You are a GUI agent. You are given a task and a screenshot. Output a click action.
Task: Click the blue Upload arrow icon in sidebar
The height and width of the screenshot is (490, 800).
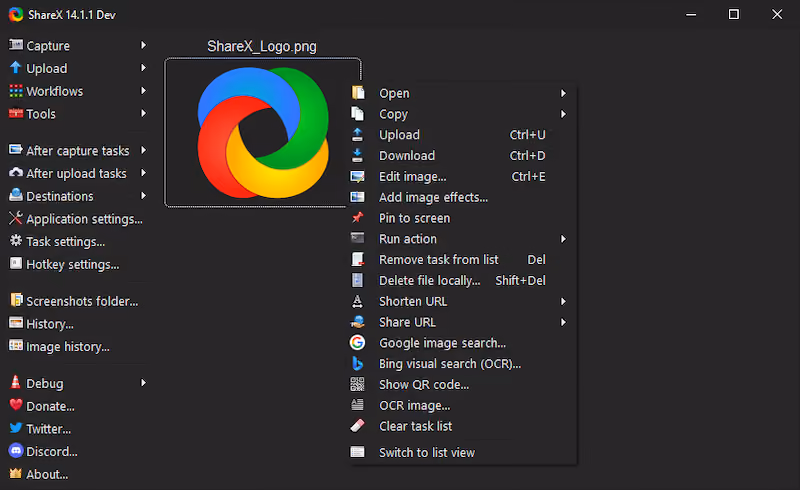click(x=16, y=67)
